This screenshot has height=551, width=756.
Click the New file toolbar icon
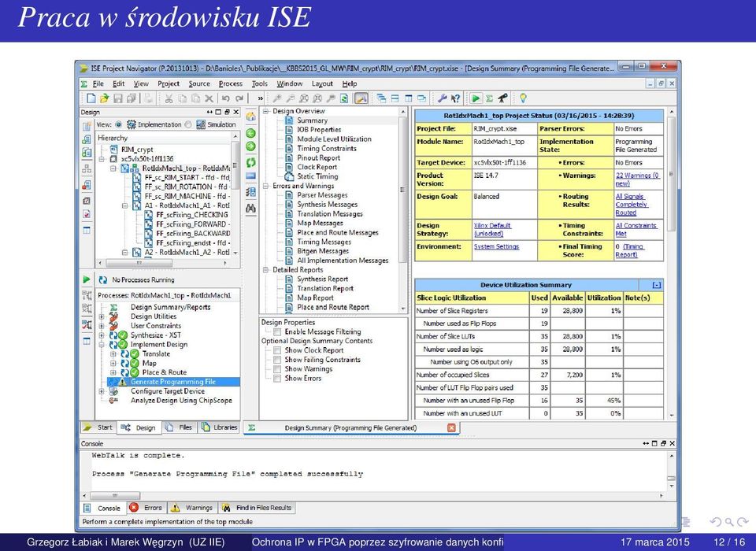click(91, 98)
